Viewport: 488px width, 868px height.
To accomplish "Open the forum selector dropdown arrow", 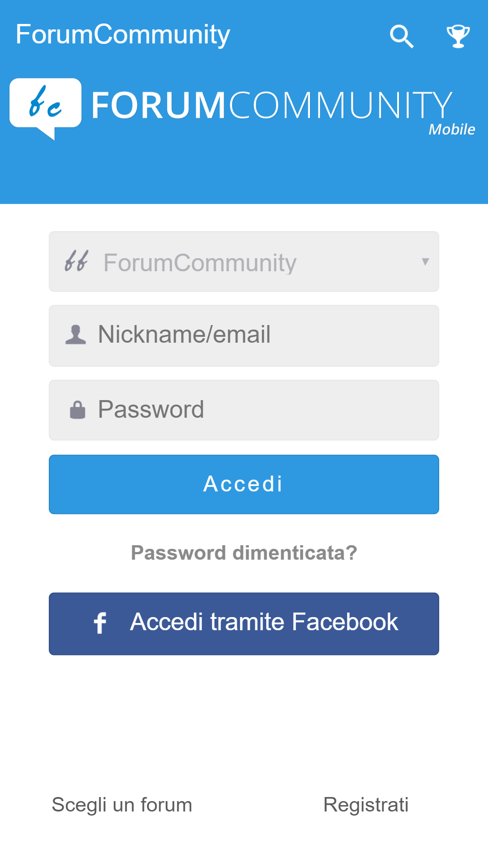I will point(425,261).
